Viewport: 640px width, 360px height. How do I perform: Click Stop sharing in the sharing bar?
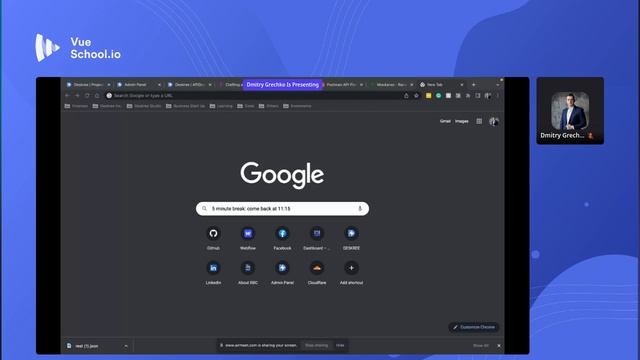click(316, 345)
